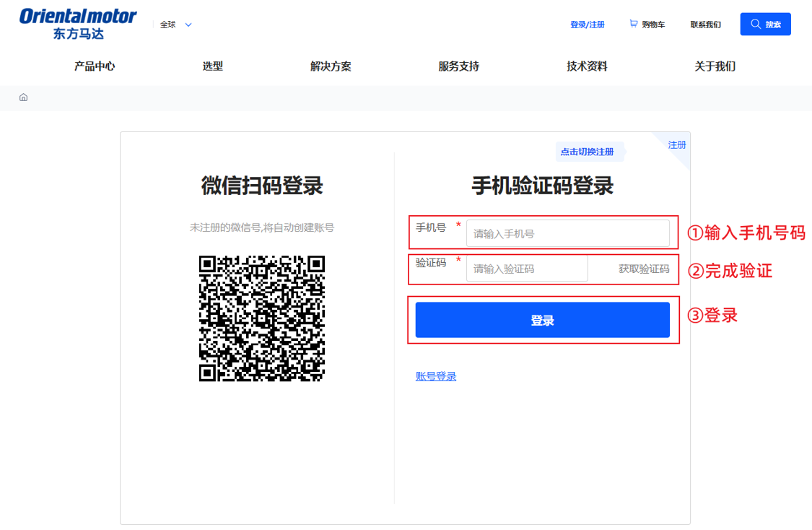The width and height of the screenshot is (812, 530).
Task: Open the 技术资料 navigation menu
Action: click(586, 66)
